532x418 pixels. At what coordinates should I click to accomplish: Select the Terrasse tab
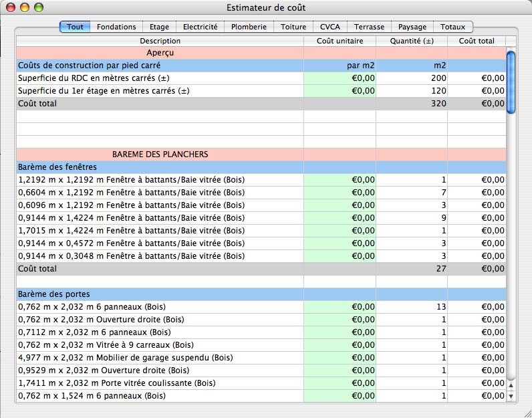pyautogui.click(x=370, y=27)
